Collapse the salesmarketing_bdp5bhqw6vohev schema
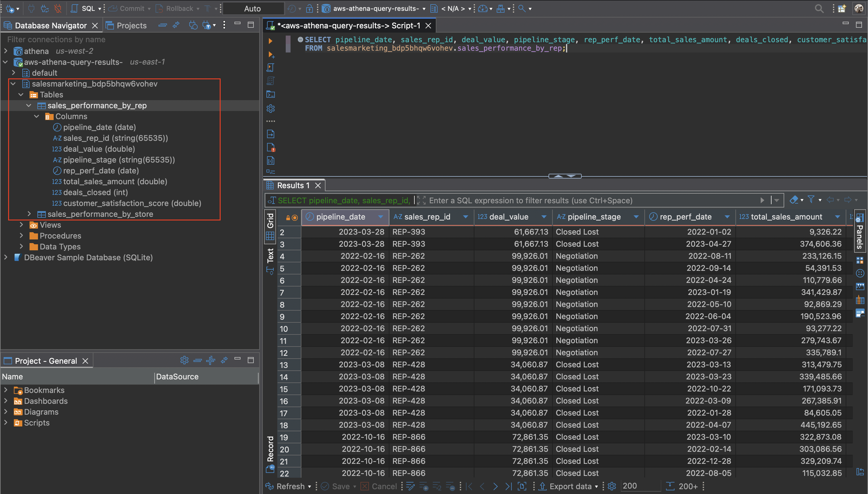 [13, 84]
